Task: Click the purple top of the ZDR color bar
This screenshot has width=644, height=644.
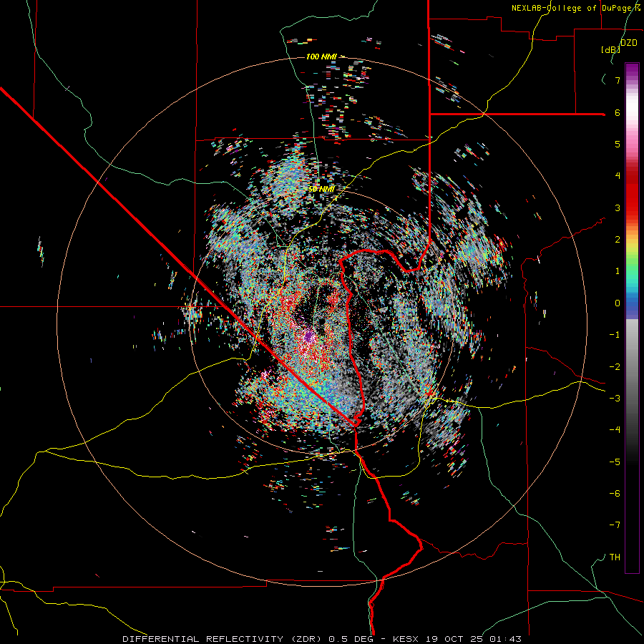Action: tap(632, 70)
